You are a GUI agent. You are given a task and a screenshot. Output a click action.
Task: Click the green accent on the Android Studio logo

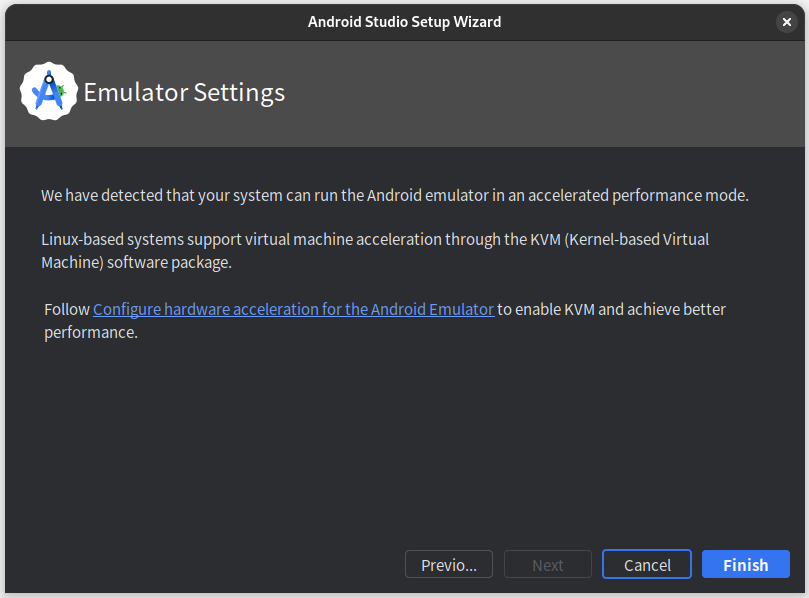coord(61,91)
